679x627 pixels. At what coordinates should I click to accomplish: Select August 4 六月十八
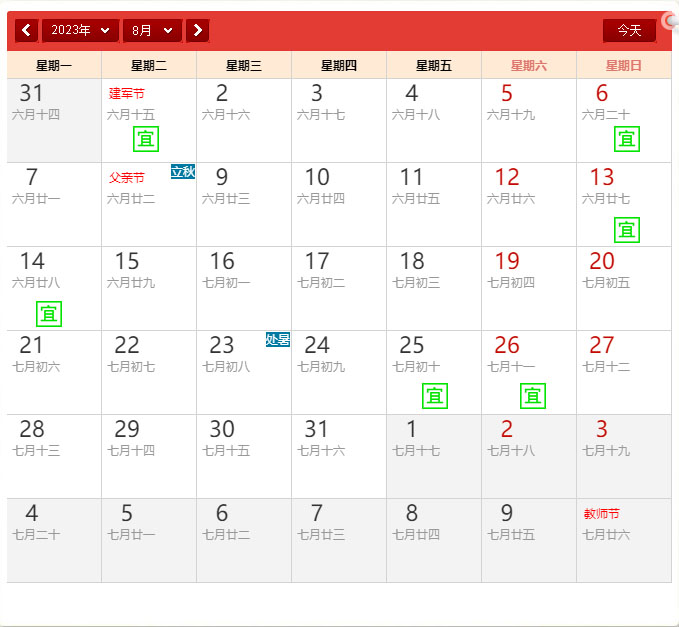click(434, 120)
